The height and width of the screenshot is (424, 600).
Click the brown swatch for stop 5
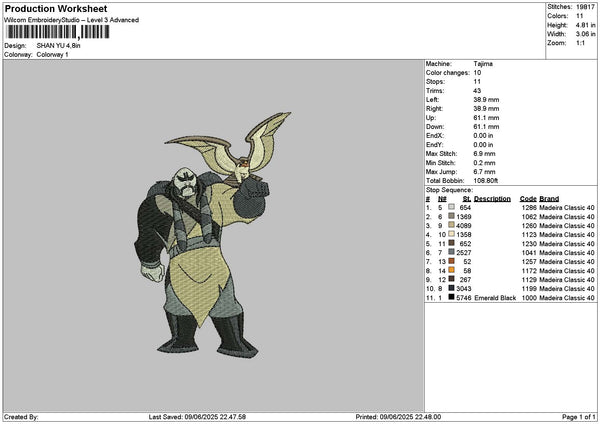452,243
